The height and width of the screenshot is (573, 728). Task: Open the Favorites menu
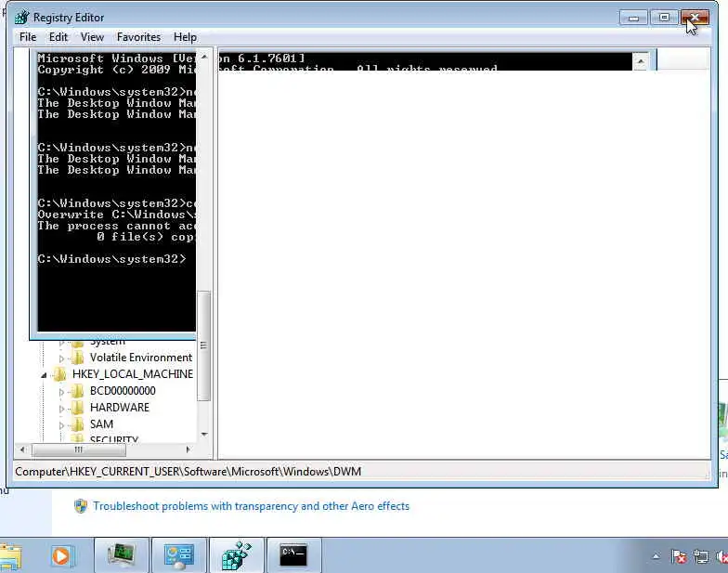tap(138, 37)
